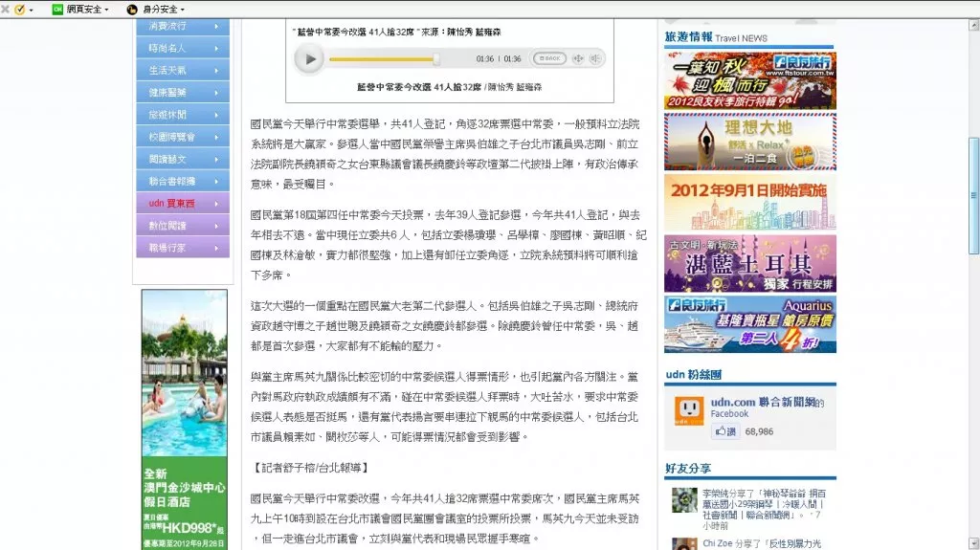Click the identity safety round icon
The image size is (980, 550).
coord(132,10)
